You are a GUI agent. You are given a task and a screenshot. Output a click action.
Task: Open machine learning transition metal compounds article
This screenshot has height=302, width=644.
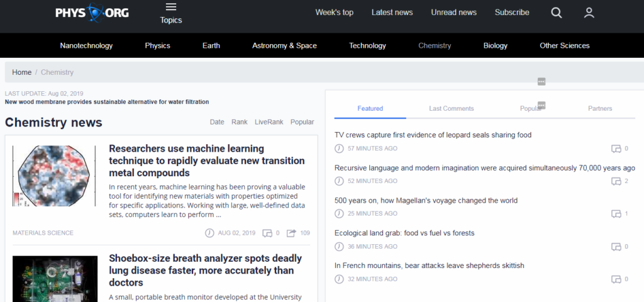[206, 160]
